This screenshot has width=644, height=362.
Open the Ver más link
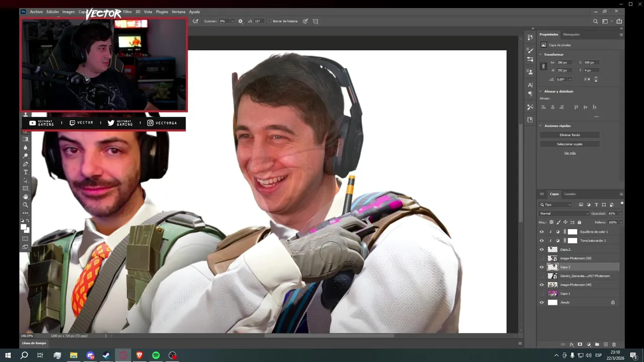pos(570,153)
